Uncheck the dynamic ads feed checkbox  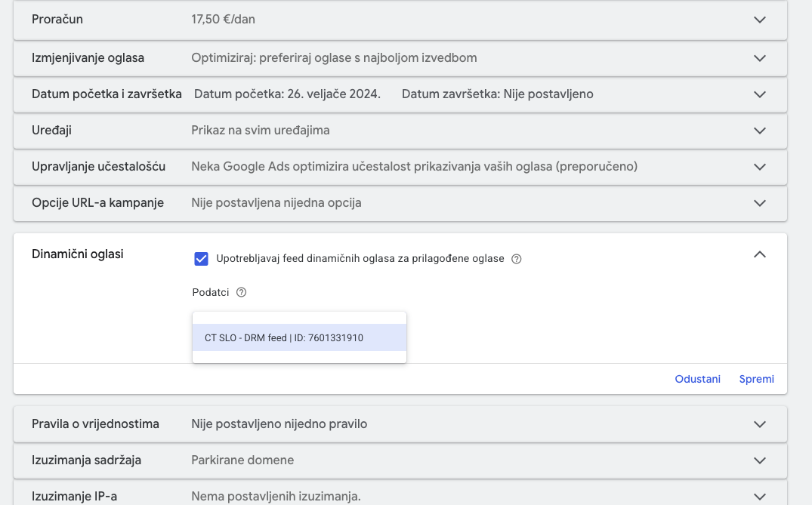(x=202, y=259)
